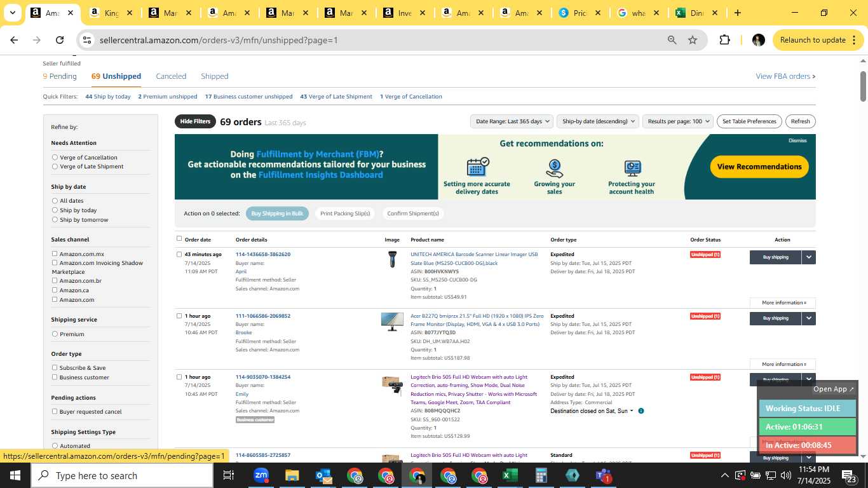Open a new browser tab with plus icon
868x488 pixels.
[737, 13]
